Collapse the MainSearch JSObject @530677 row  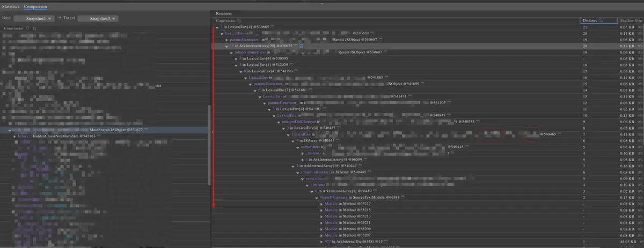(11, 130)
